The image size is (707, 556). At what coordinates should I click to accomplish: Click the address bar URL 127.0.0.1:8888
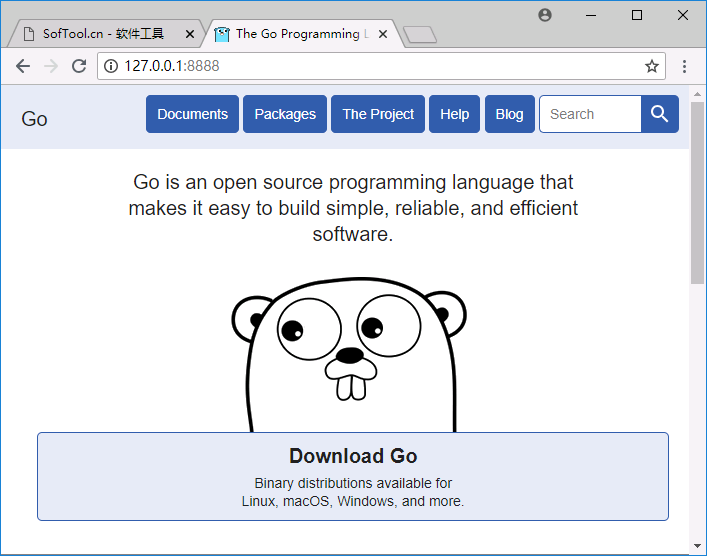[x=172, y=66]
